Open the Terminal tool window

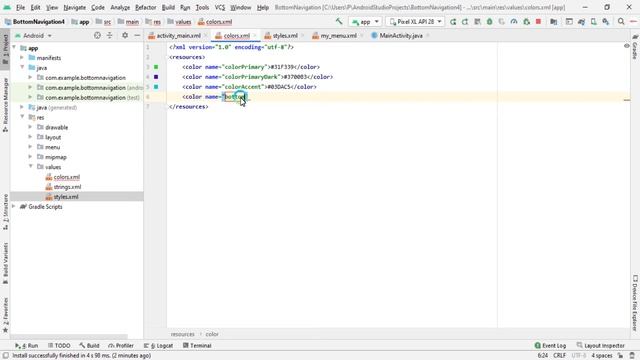pos(197,345)
